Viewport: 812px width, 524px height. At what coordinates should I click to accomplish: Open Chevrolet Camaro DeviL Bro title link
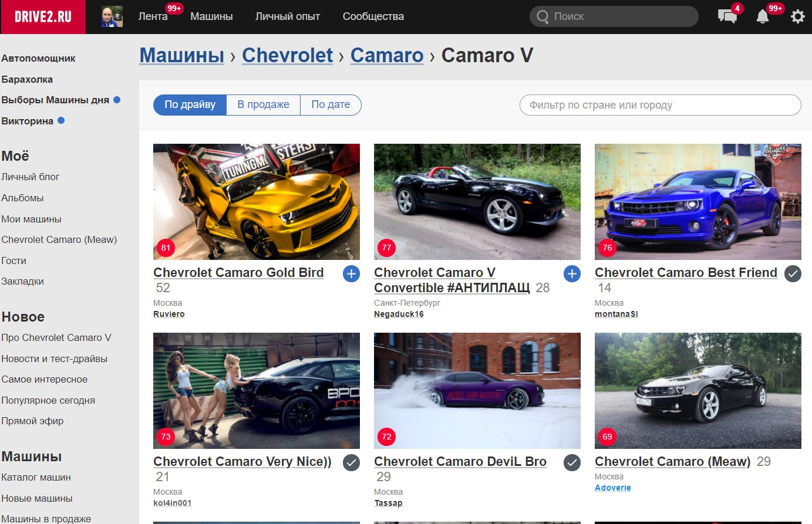click(460, 462)
